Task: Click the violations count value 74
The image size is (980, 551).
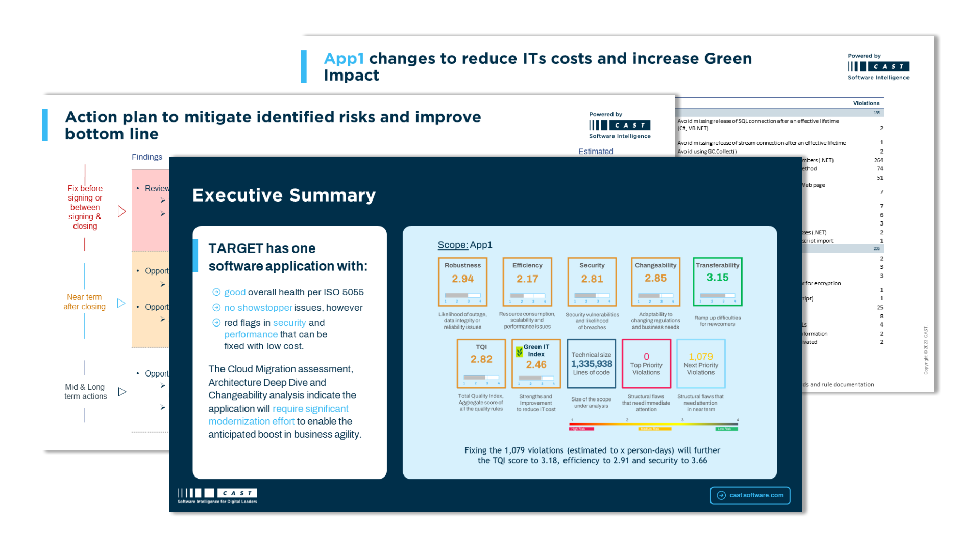Action: (x=880, y=169)
